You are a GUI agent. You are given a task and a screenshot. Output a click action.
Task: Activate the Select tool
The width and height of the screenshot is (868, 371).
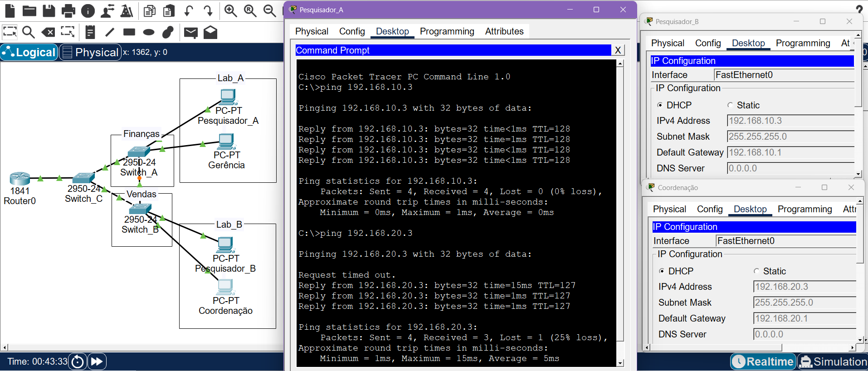point(10,32)
